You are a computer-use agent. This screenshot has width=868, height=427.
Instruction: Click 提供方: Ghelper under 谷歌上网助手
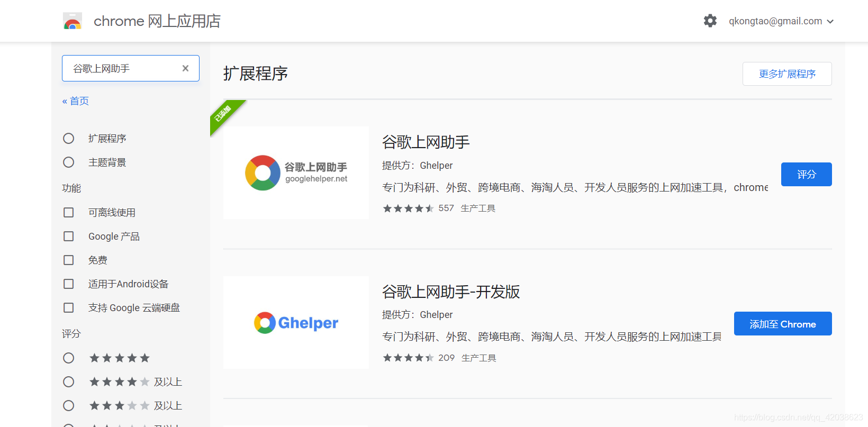click(x=418, y=166)
